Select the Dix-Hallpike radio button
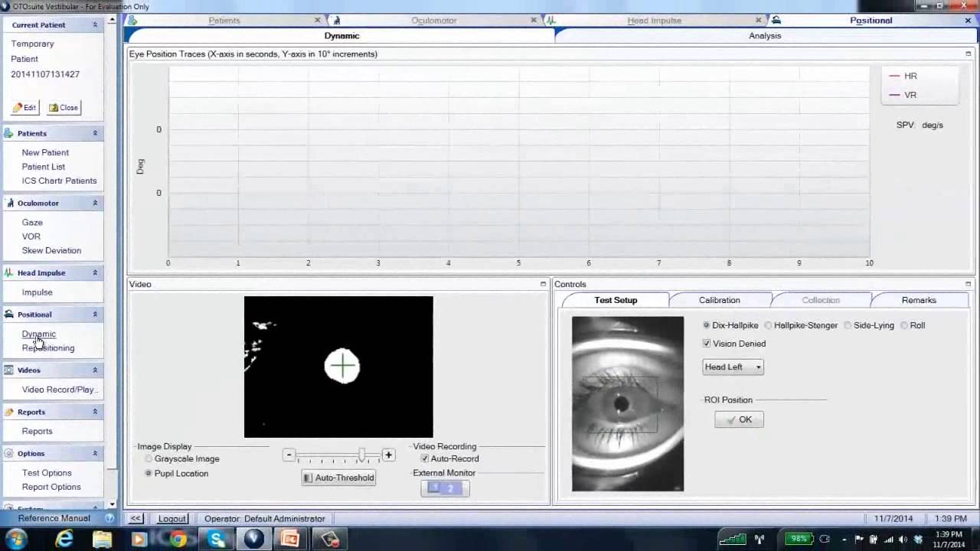 pos(707,325)
